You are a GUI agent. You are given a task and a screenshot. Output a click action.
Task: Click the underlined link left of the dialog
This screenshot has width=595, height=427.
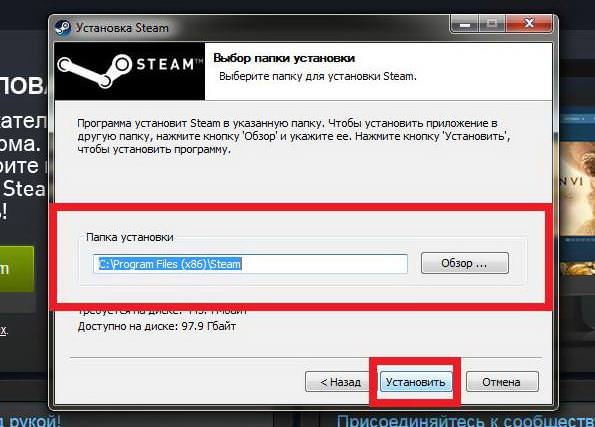pyautogui.click(x=3, y=329)
